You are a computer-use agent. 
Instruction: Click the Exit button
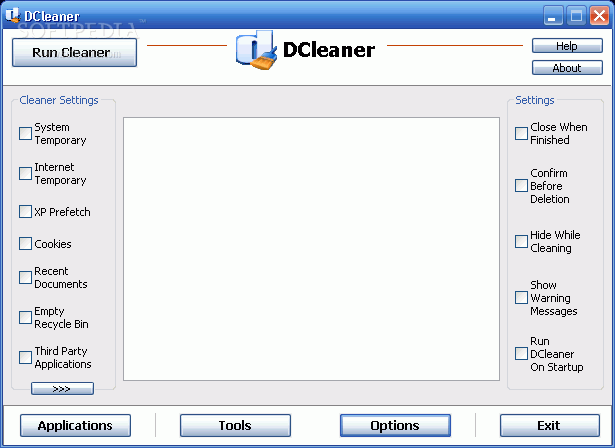click(x=549, y=426)
